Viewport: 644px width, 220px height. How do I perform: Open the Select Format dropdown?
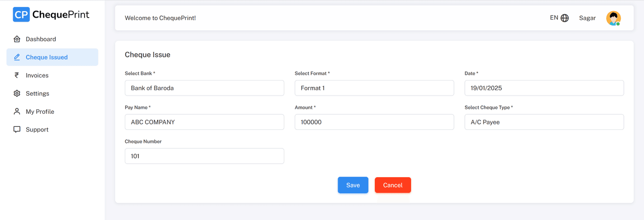tap(374, 88)
